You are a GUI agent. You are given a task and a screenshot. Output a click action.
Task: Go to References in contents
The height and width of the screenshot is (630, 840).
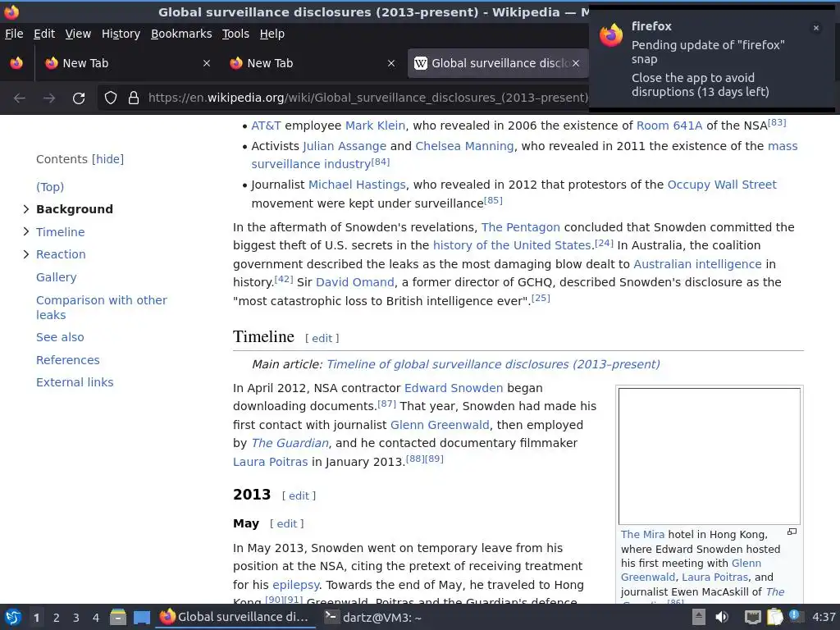pyautogui.click(x=67, y=360)
